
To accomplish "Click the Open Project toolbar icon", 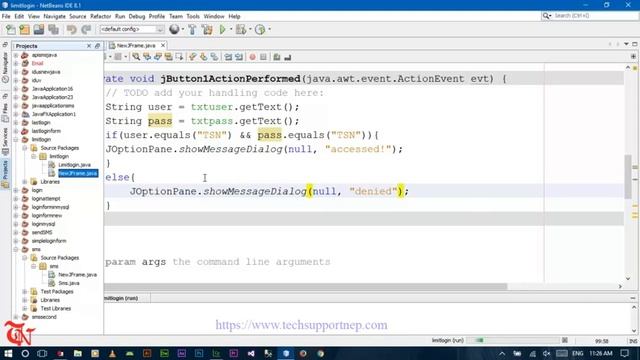I will [39, 29].
